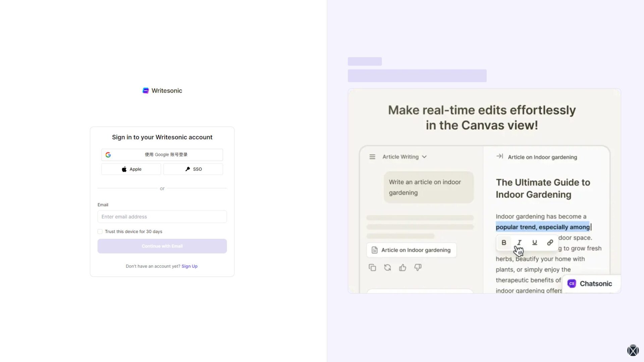Click the regenerate response icon

(387, 268)
